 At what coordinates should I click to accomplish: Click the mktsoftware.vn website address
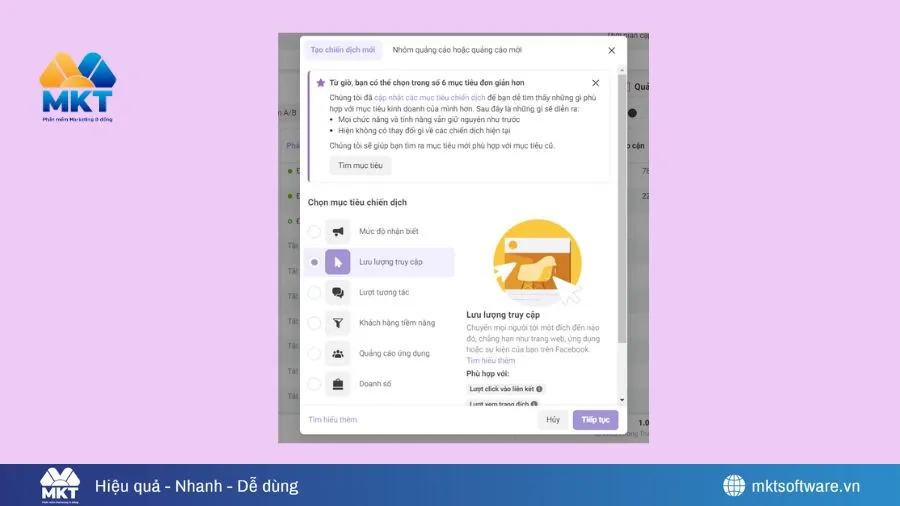coord(806,486)
